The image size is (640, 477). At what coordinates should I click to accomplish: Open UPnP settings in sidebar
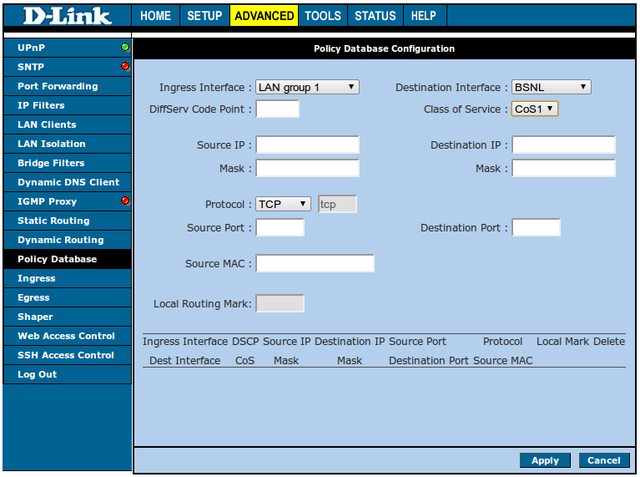(67, 48)
